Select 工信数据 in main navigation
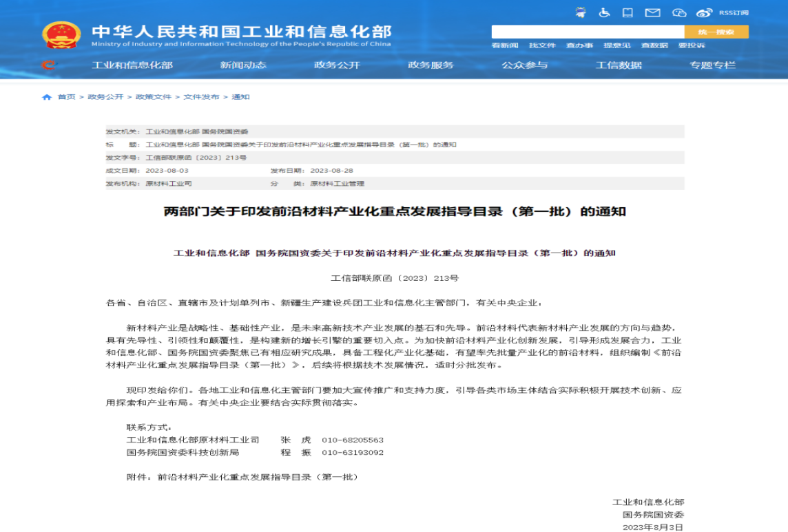The image size is (788, 532). point(619,65)
